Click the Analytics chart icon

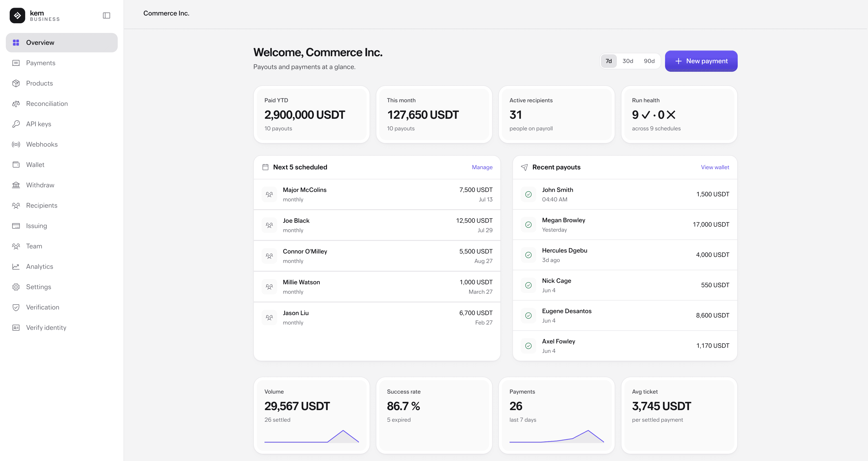coord(16,266)
